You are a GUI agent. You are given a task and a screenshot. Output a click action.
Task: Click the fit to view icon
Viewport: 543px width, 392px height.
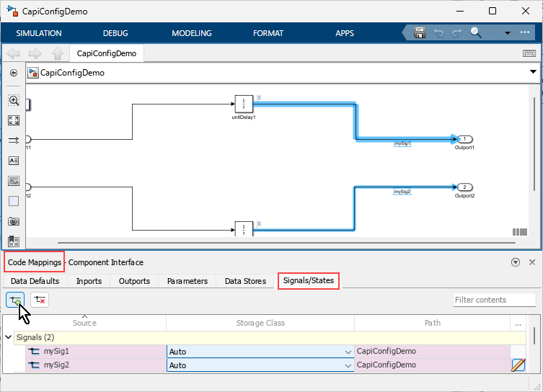click(x=14, y=120)
